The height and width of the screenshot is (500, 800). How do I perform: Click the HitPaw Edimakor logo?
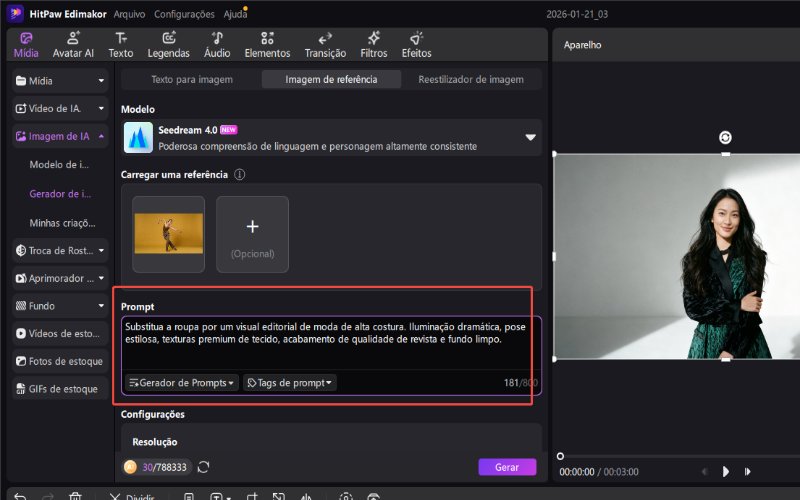point(15,14)
